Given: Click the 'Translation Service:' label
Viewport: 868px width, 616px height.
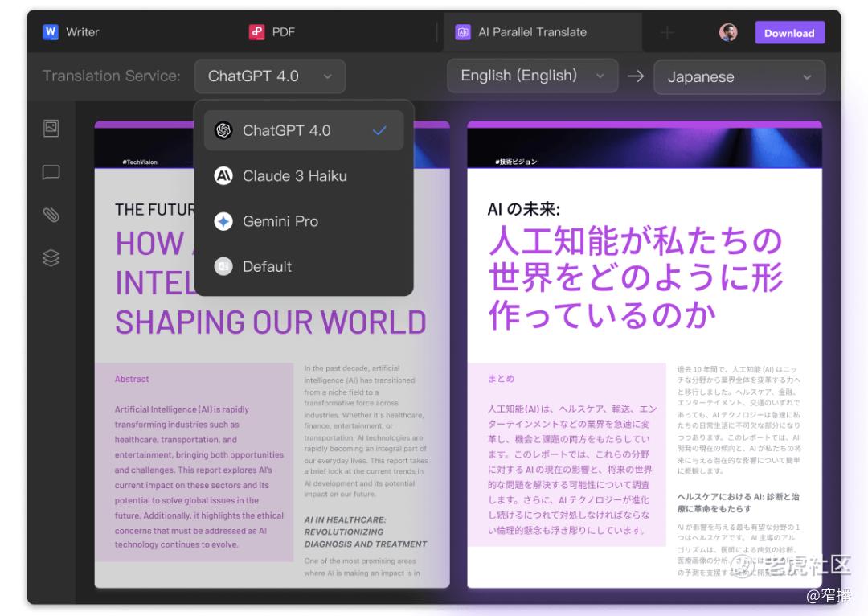Looking at the screenshot, I should tap(111, 76).
